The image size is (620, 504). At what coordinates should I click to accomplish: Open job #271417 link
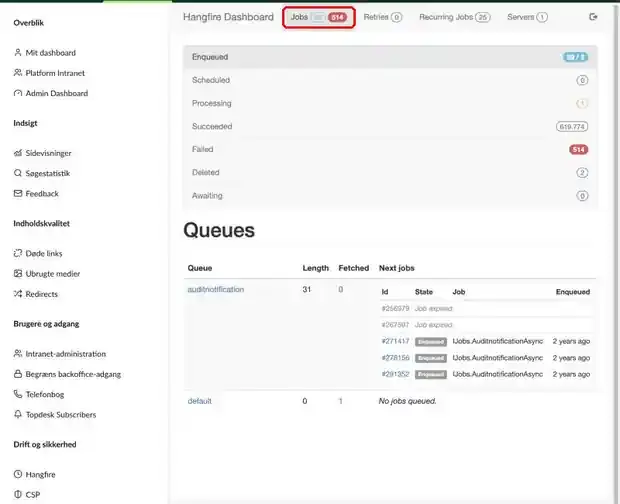[x=395, y=341]
